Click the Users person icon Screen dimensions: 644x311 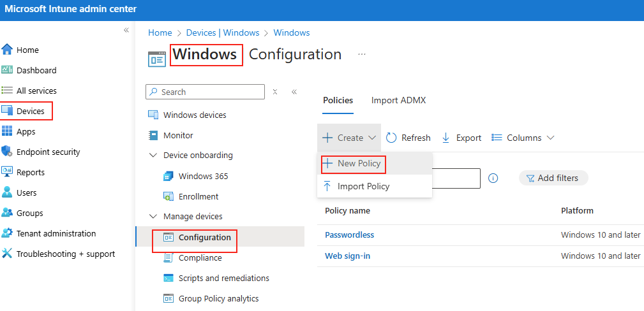(x=7, y=192)
